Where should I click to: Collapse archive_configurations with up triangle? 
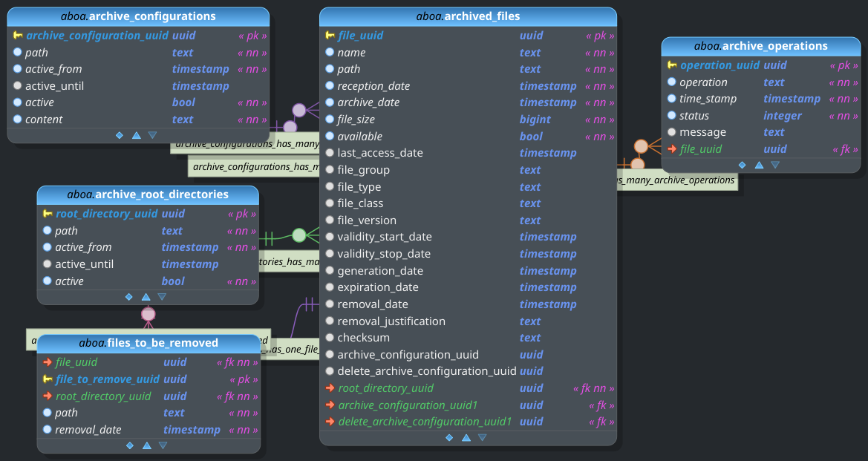[136, 135]
